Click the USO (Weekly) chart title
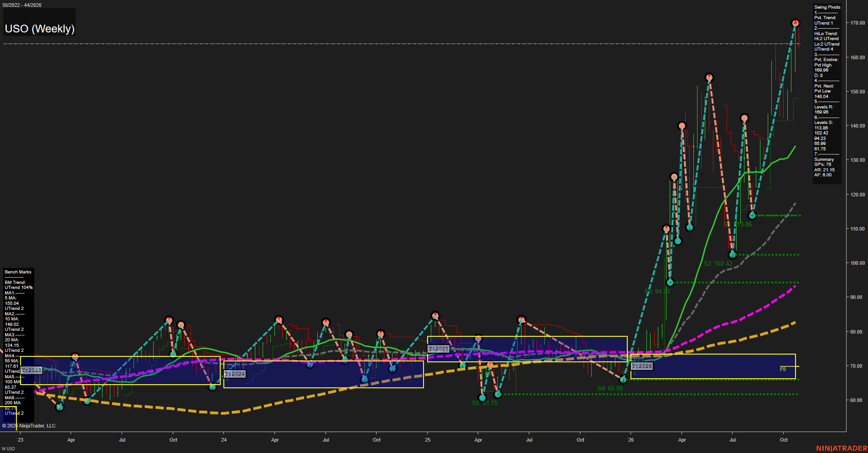 tap(40, 29)
